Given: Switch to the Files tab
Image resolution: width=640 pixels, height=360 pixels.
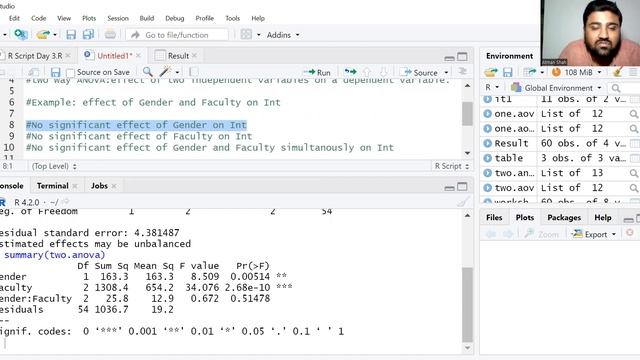Looking at the screenshot, I should [x=494, y=218].
